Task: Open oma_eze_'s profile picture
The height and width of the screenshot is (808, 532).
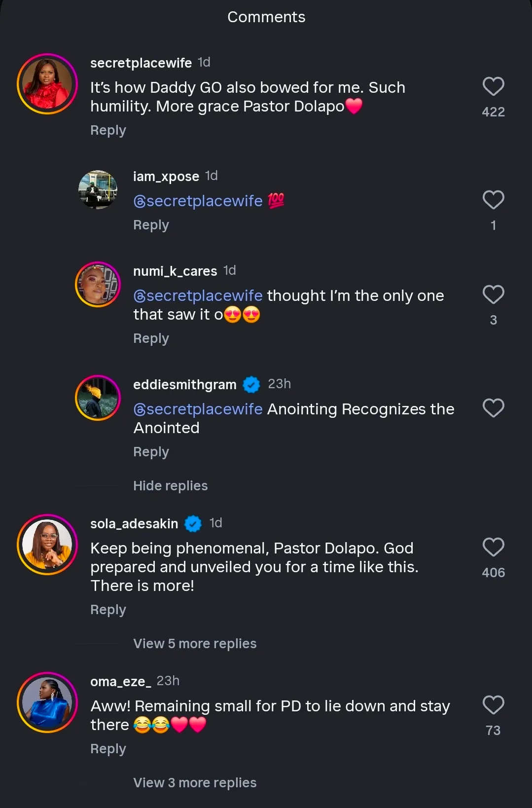Action: pyautogui.click(x=47, y=702)
